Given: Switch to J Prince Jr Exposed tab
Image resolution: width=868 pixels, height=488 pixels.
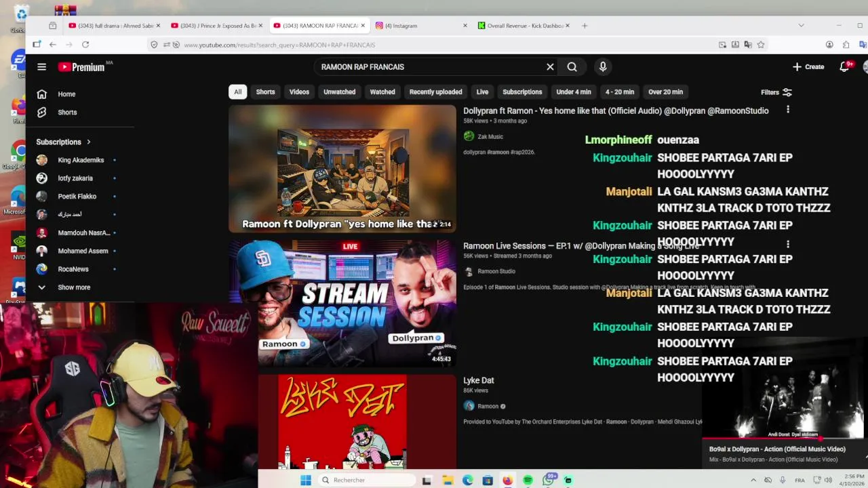Looking at the screenshot, I should pos(217,26).
